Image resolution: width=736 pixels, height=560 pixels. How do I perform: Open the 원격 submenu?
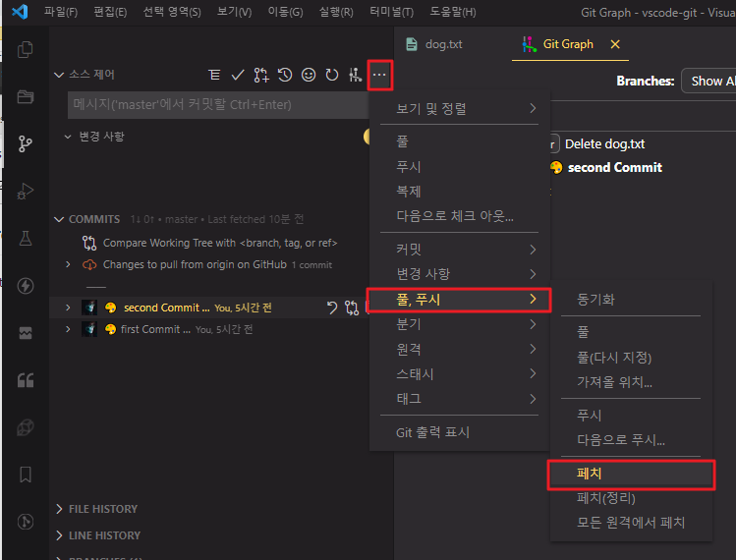(459, 349)
